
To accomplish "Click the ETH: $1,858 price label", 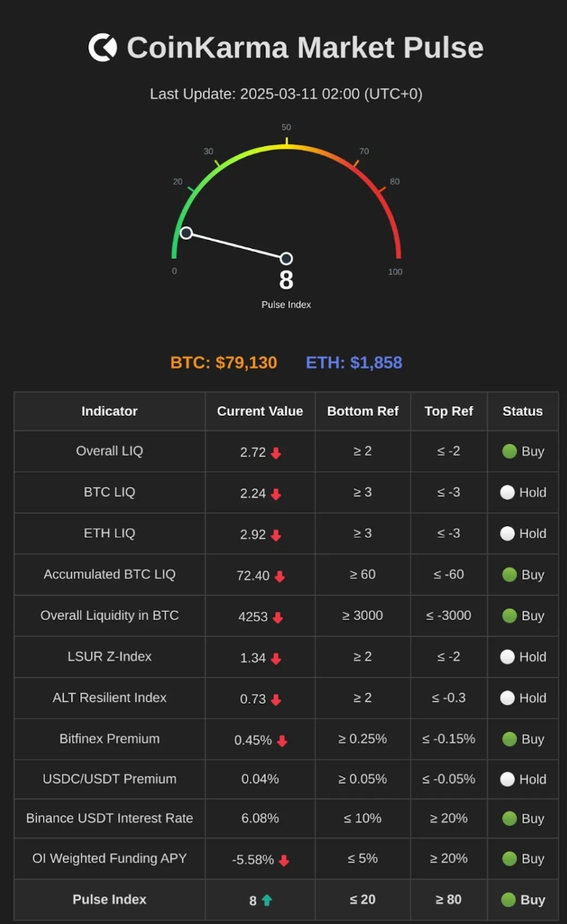I will tap(354, 362).
